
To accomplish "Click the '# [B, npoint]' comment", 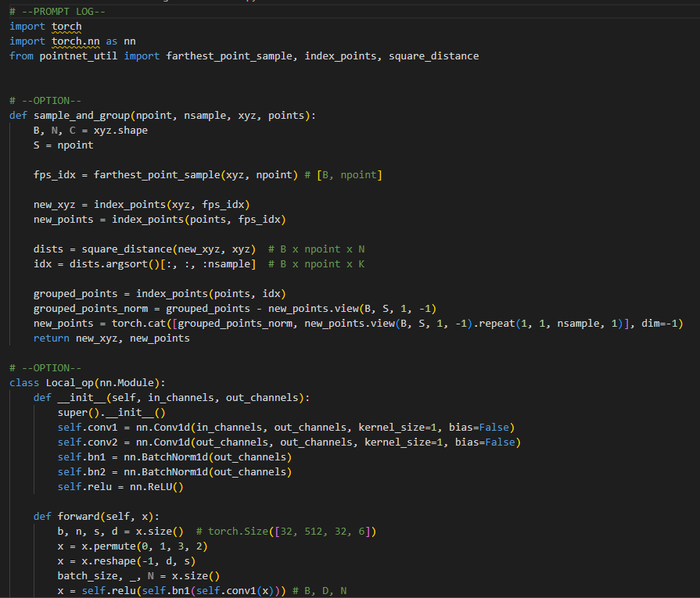I will (343, 175).
